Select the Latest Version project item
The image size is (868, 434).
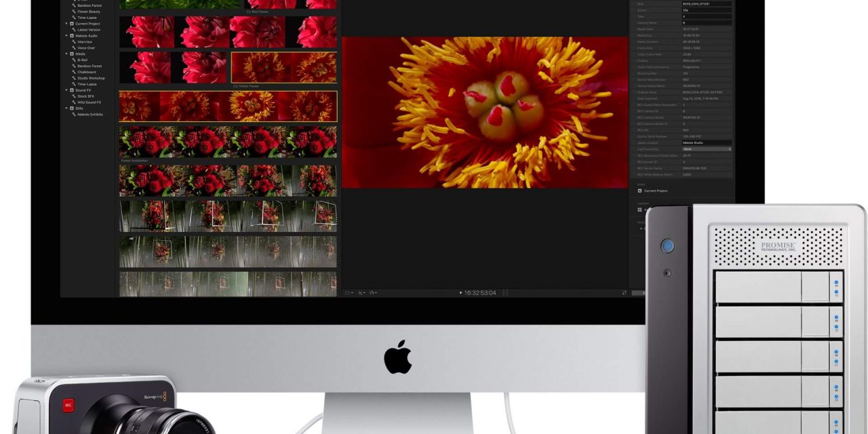click(x=88, y=30)
